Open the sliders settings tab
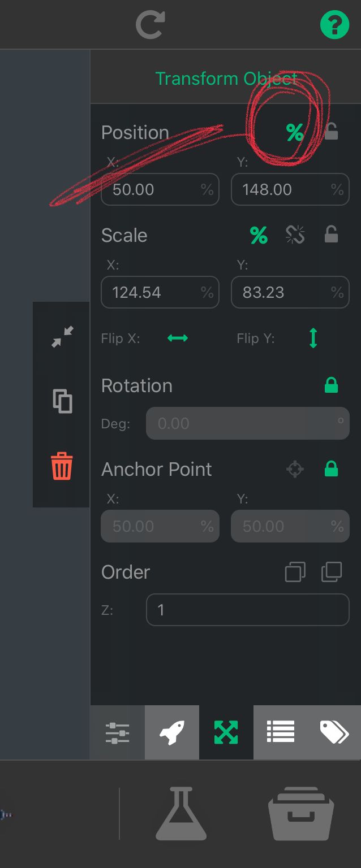The height and width of the screenshot is (868, 361). coord(117,733)
